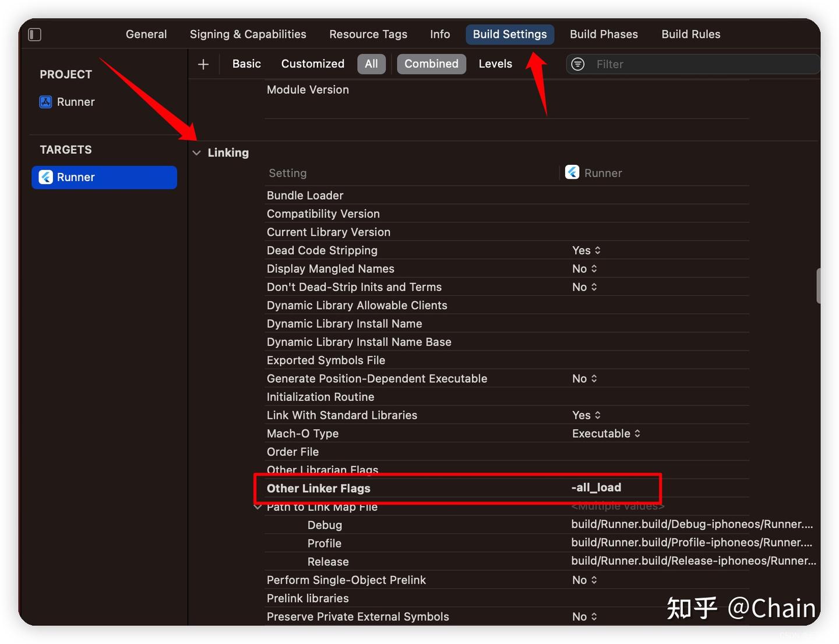The height and width of the screenshot is (644, 839).
Task: Click the plus add setting button
Action: [203, 64]
